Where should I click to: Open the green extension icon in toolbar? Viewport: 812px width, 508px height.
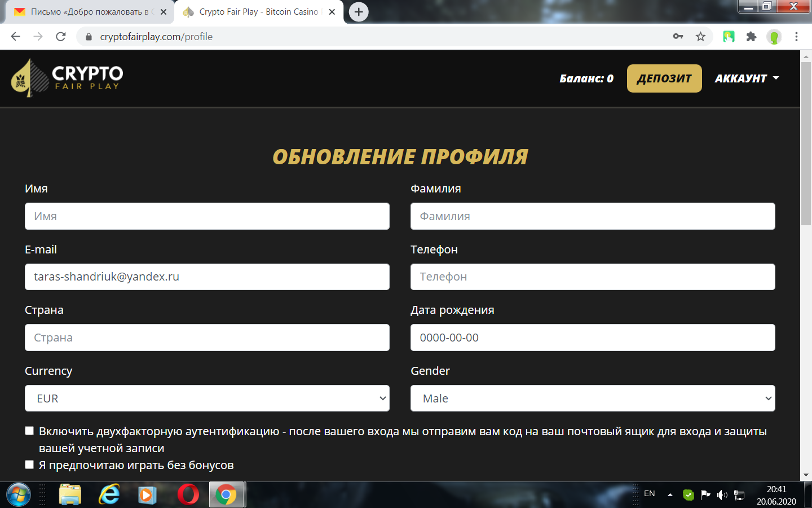729,37
